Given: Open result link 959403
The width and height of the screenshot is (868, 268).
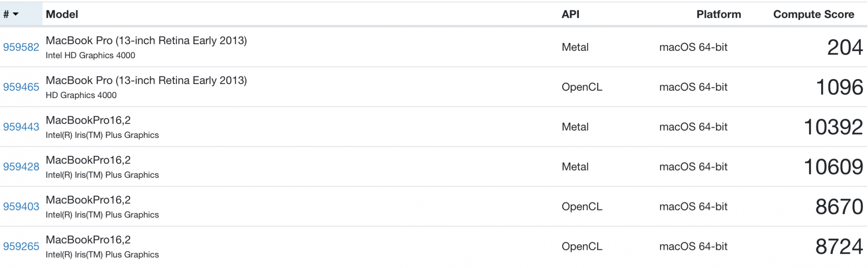Looking at the screenshot, I should tap(21, 207).
